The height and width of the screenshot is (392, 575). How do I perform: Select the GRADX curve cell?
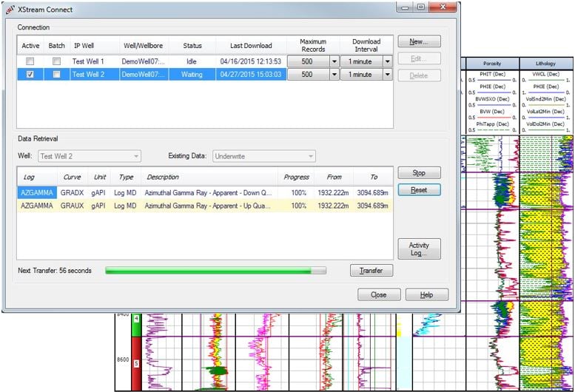tap(73, 193)
